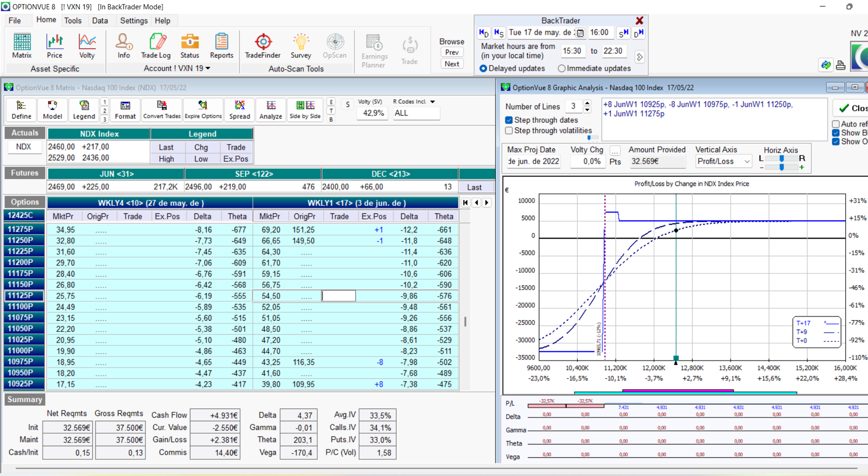This screenshot has width=868, height=476.
Task: Click the Model icon in Matrix toolbar
Action: point(52,110)
